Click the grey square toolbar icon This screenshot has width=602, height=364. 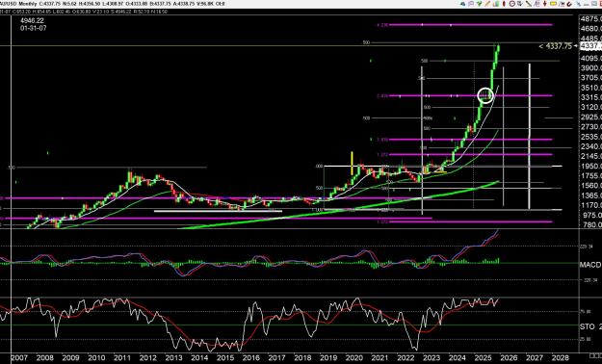pyautogui.click(x=594, y=4)
